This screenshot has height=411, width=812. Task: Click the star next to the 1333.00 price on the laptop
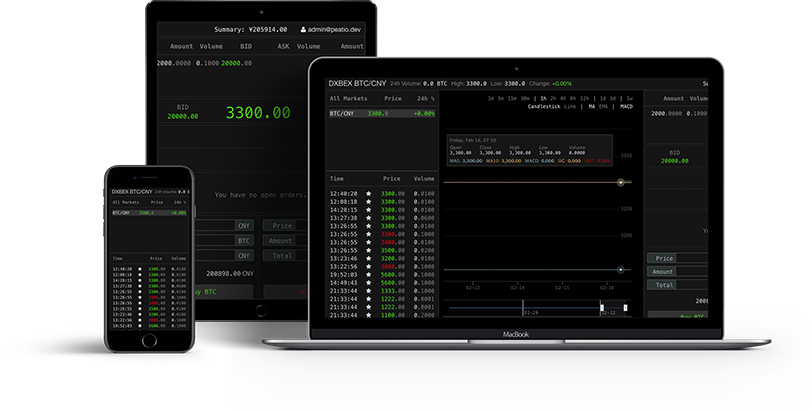click(369, 291)
